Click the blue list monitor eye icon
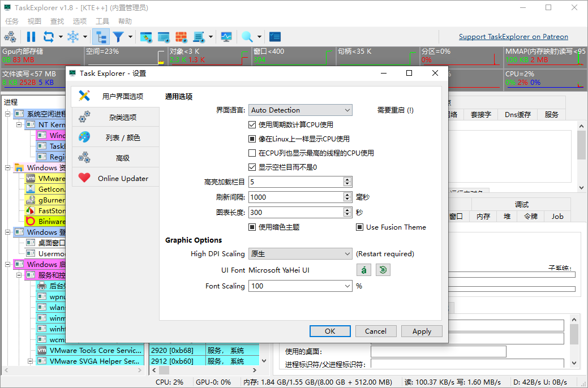 coord(164,37)
